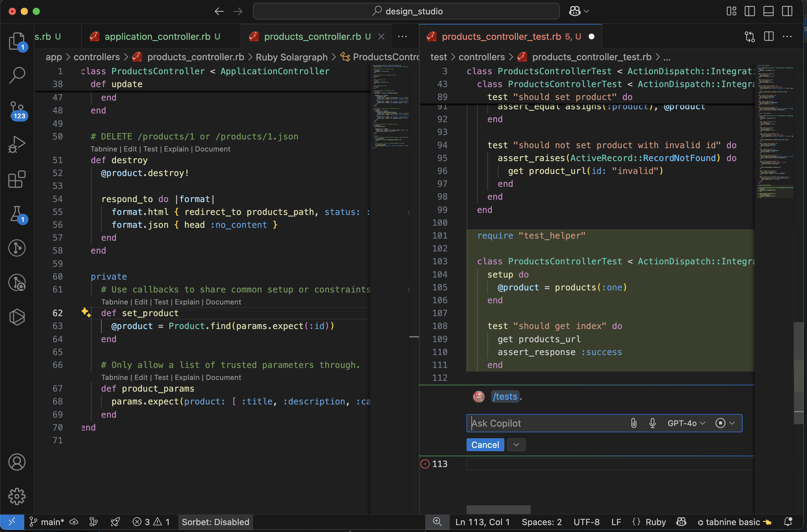The image size is (807, 532).
Task: Toggle the primary side bar layout button
Action: [750, 11]
